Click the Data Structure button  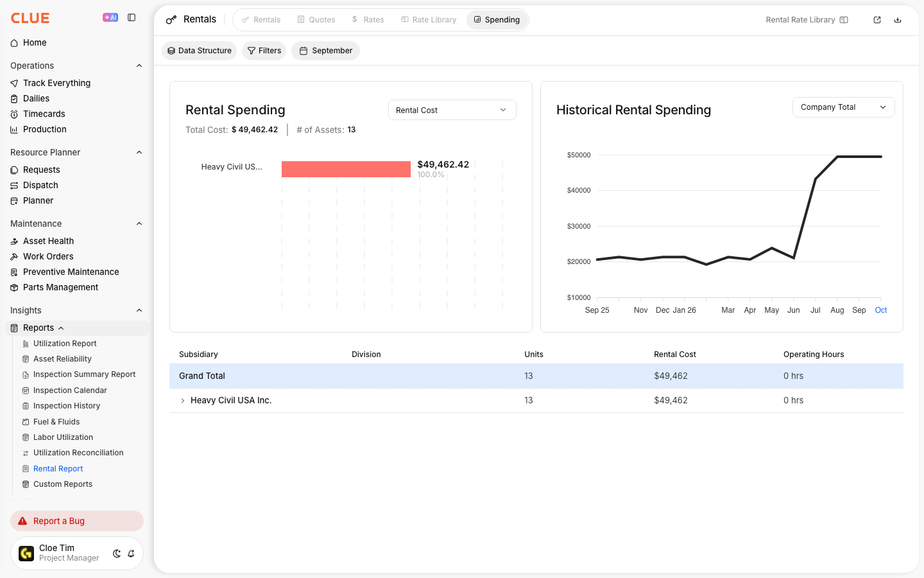pyautogui.click(x=199, y=51)
